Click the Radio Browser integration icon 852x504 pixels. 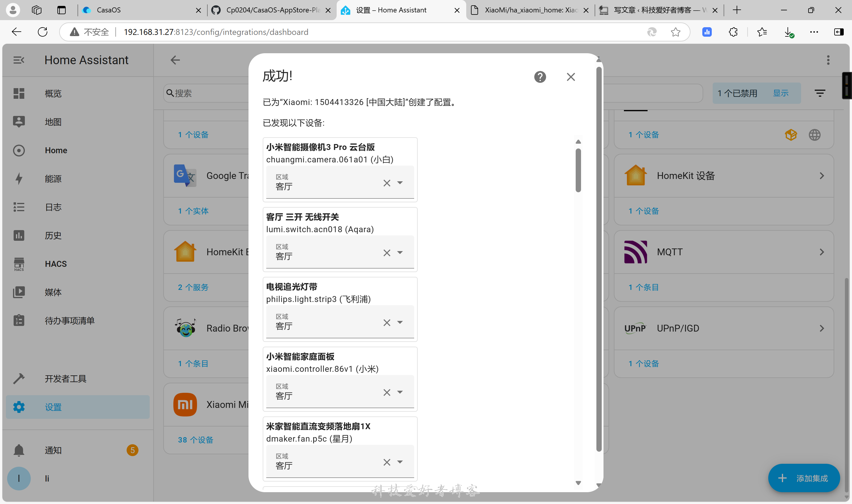pos(185,328)
